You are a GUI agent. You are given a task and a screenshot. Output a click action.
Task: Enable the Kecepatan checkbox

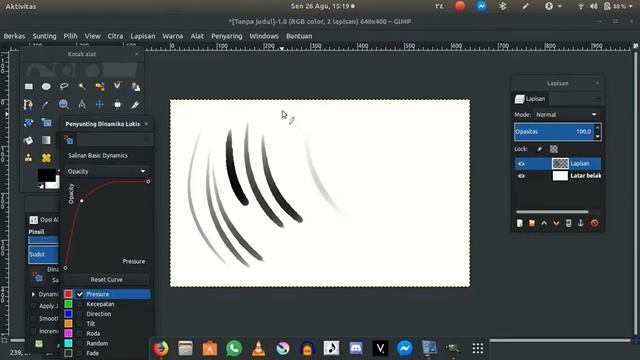point(80,304)
